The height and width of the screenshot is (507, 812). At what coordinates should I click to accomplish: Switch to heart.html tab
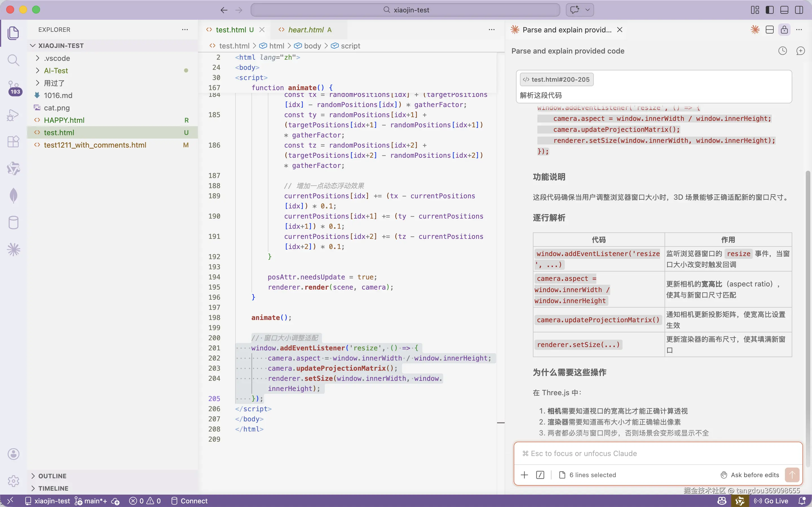click(x=305, y=30)
